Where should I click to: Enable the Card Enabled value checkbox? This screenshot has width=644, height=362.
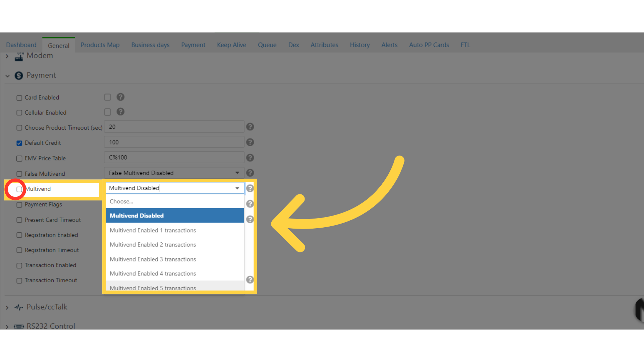click(x=107, y=97)
